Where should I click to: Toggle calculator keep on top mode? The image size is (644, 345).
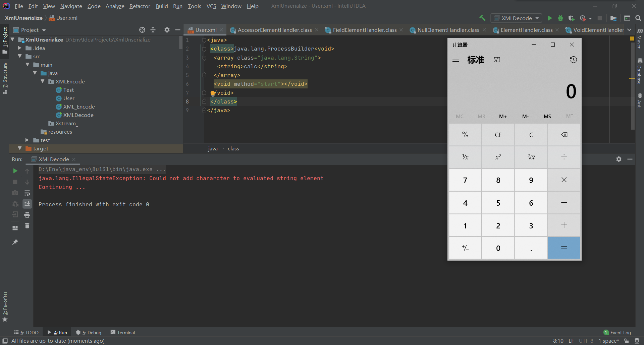click(497, 60)
